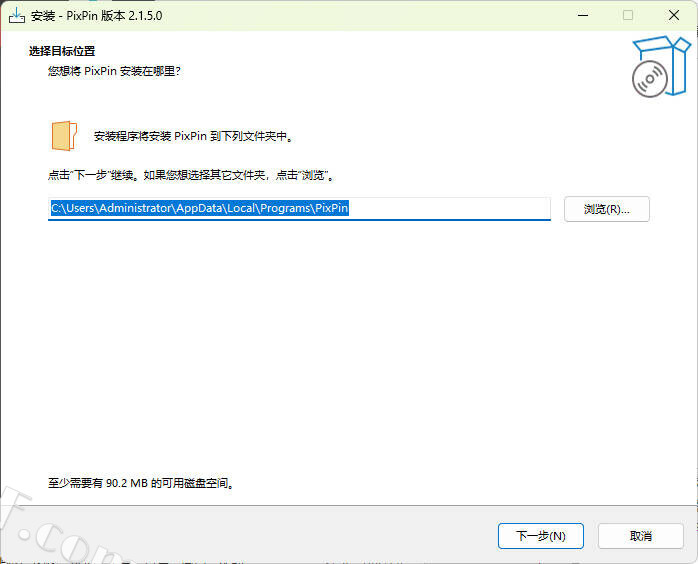
Task: Click the blue box and disc setup icon
Action: pos(661,66)
